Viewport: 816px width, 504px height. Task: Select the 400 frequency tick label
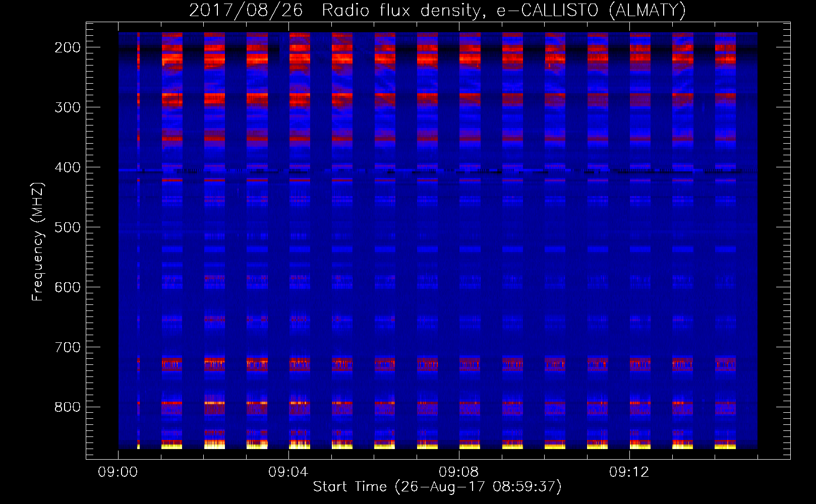point(68,167)
